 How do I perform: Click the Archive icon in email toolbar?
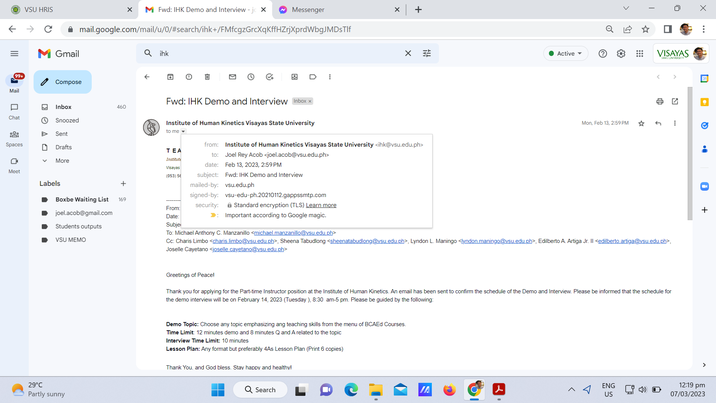(x=170, y=77)
